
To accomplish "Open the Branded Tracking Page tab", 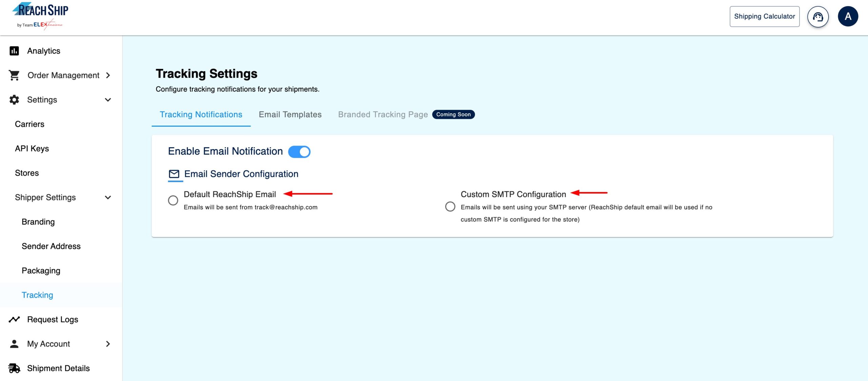I will pyautogui.click(x=383, y=114).
